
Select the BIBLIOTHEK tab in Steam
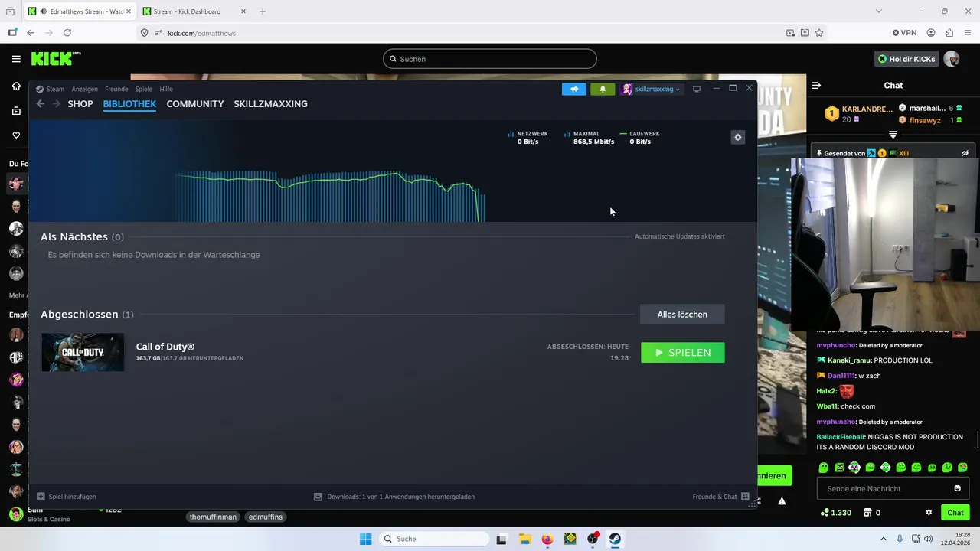[129, 104]
